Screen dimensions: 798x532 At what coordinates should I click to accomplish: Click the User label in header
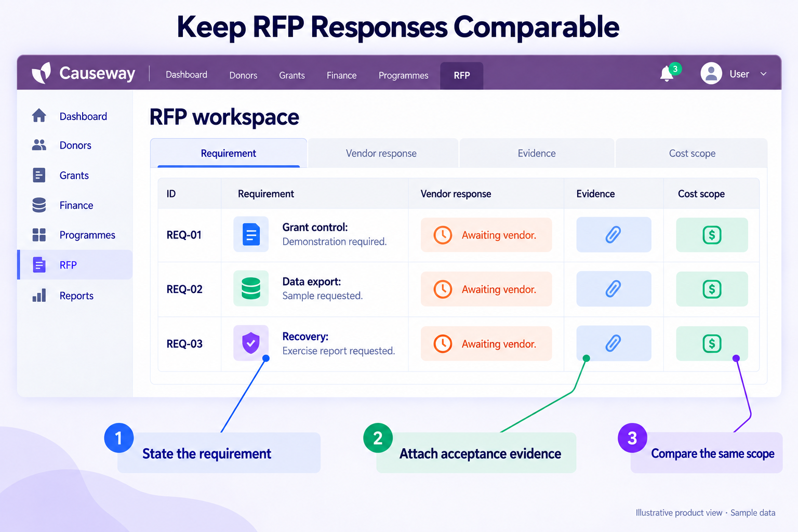click(739, 74)
